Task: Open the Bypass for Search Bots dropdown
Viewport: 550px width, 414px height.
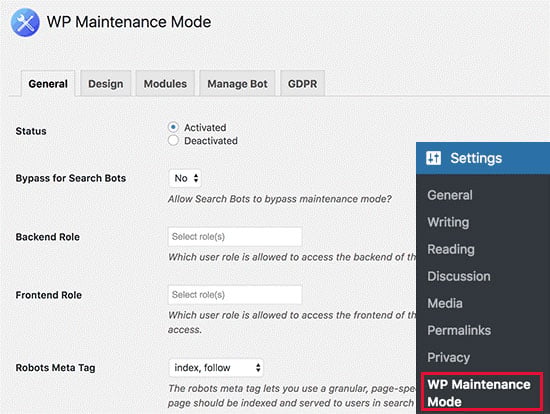Action: coord(185,178)
